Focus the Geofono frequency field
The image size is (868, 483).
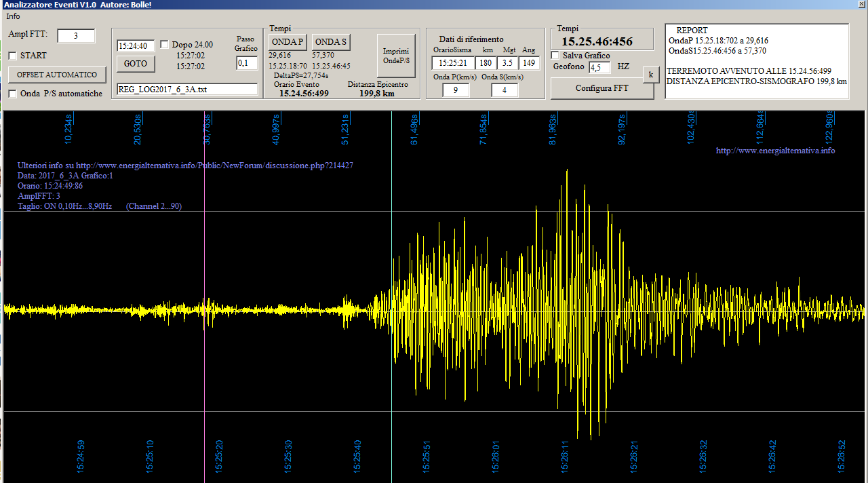[x=599, y=67]
